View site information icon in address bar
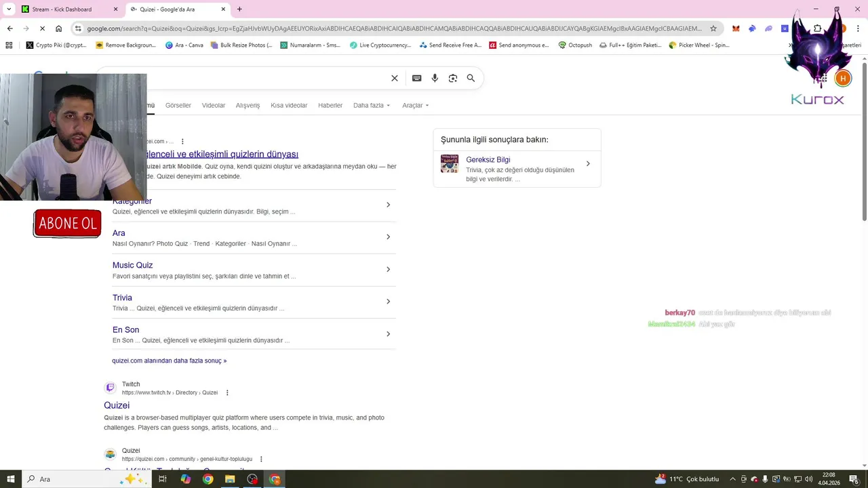Screen dimensions: 868x488 pyautogui.click(x=79, y=28)
